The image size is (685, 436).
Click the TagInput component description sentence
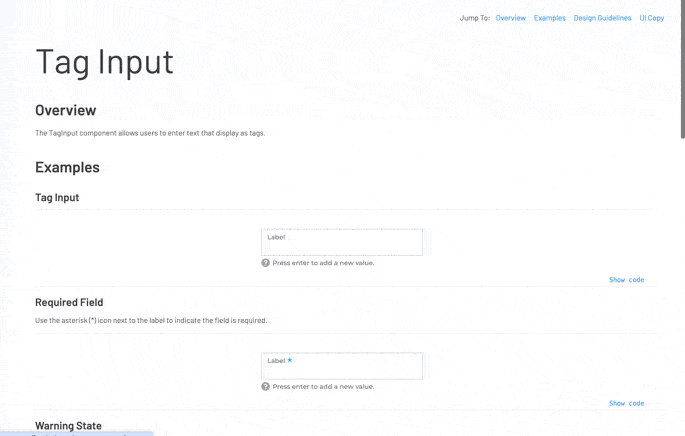point(150,133)
